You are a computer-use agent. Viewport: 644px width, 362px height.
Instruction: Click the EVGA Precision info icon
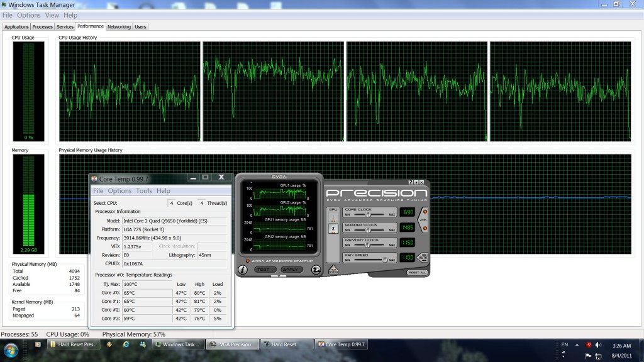pos(243,270)
